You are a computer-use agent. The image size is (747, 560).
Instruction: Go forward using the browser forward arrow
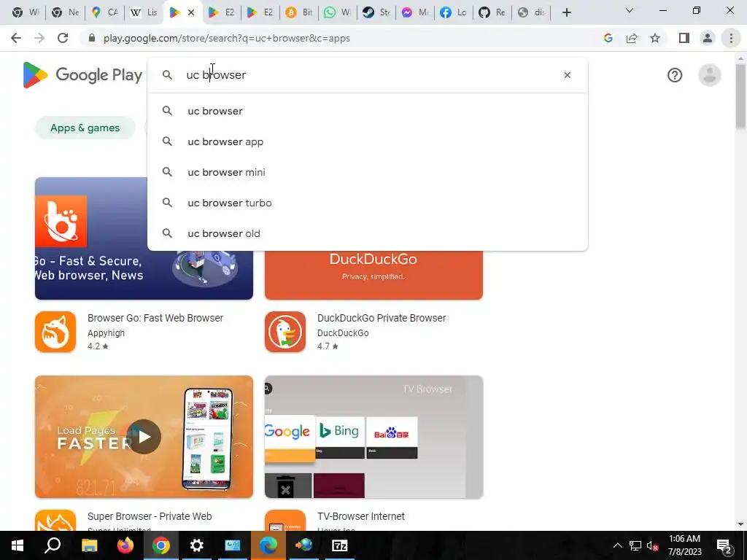tap(39, 38)
